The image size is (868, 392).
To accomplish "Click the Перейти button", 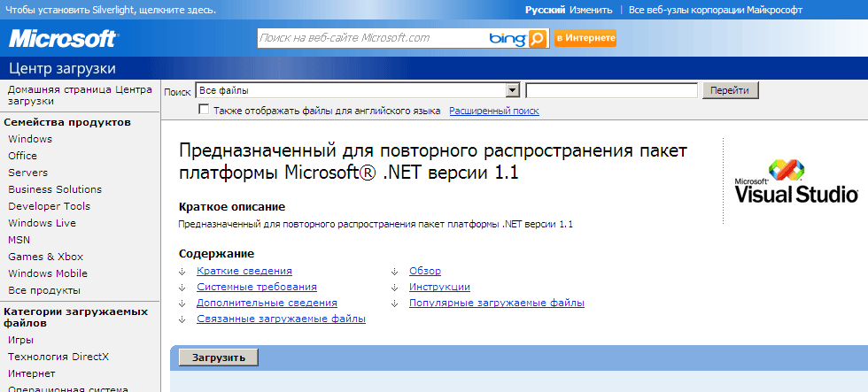I will tap(730, 90).
